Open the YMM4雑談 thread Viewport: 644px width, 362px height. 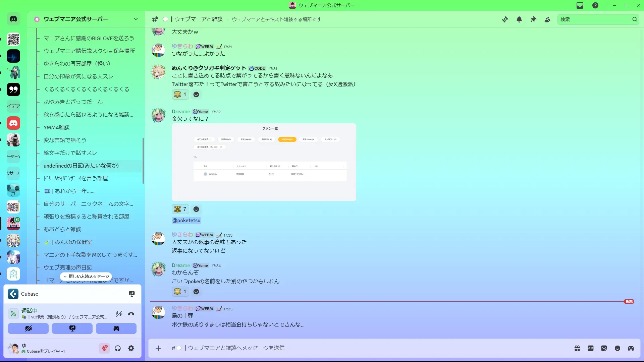click(x=56, y=127)
